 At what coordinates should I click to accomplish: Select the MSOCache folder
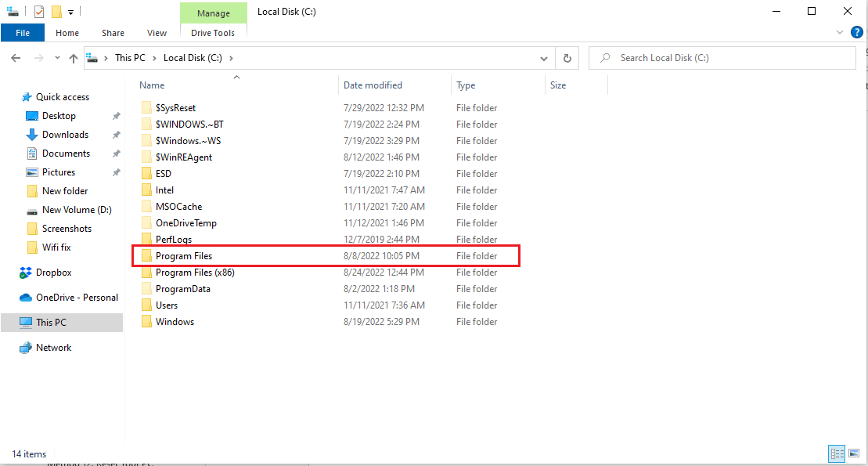pos(178,207)
